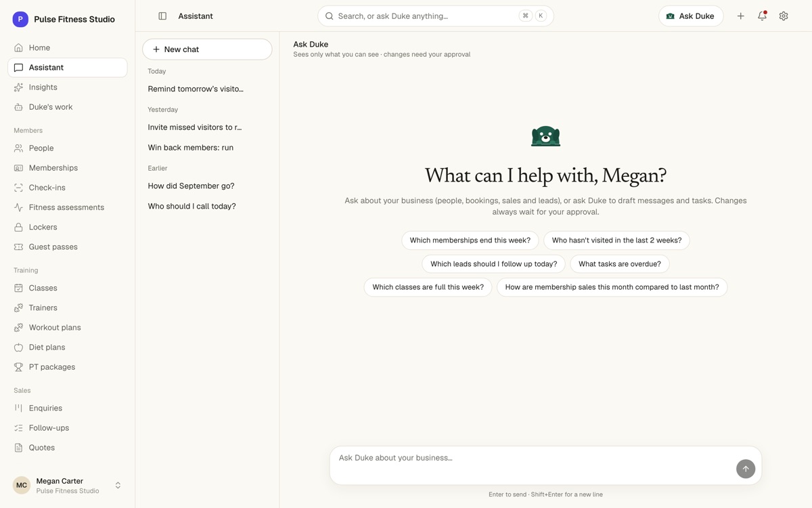Click the Guest passes ticket icon
The width and height of the screenshot is (812, 508).
(18, 247)
